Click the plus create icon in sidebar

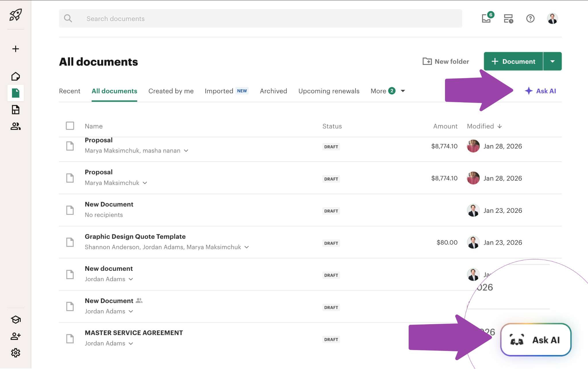[16, 49]
